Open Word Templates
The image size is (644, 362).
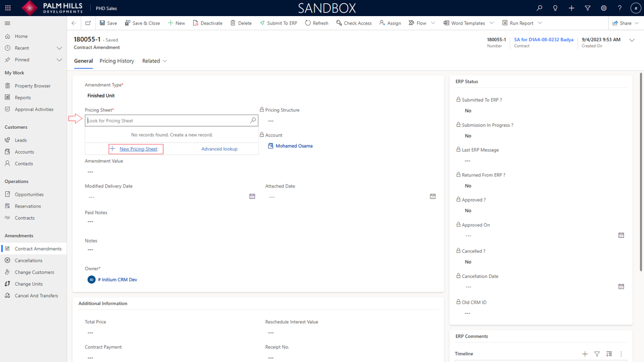tap(464, 23)
